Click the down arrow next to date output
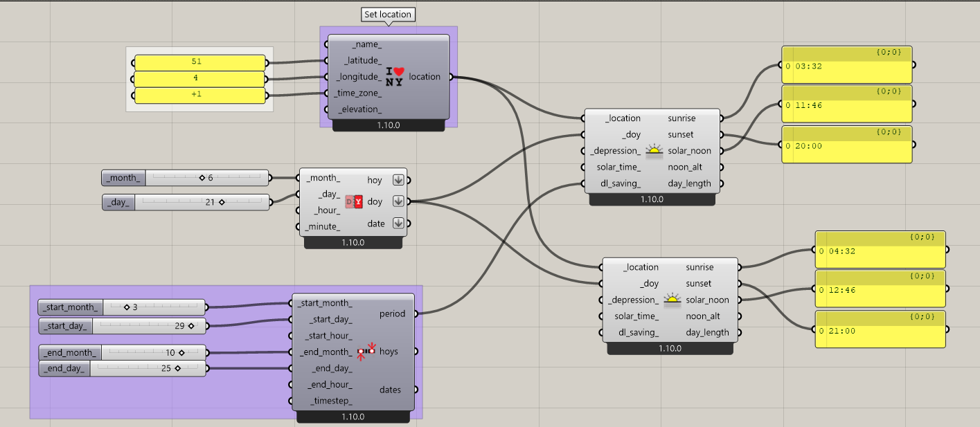This screenshot has width=980, height=427. click(x=398, y=223)
